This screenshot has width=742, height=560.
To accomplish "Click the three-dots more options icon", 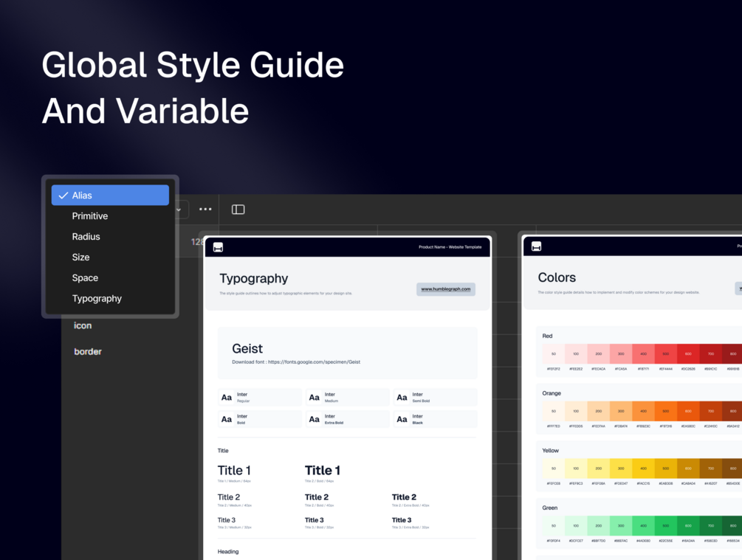I will pos(205,209).
